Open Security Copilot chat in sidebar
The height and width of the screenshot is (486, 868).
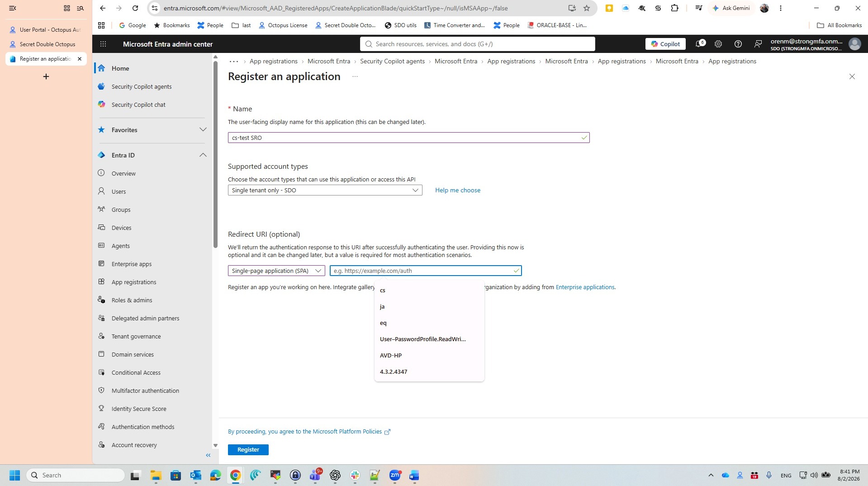[x=138, y=105]
